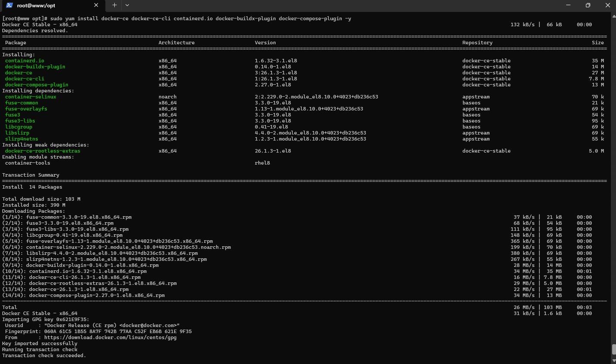The height and width of the screenshot is (364, 616).
Task: Click the container-tools module stream
Action: (28, 163)
